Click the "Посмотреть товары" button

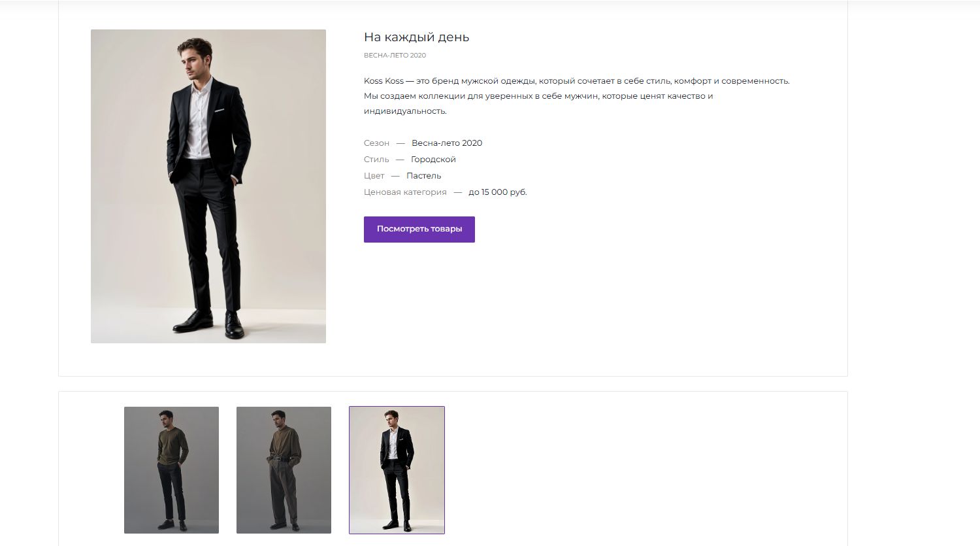tap(419, 230)
